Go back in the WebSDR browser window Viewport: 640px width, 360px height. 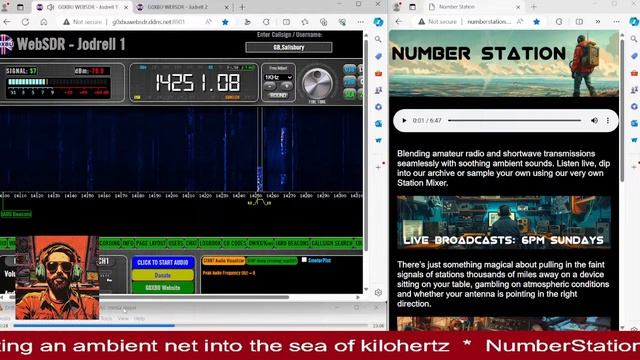pyautogui.click(x=7, y=22)
